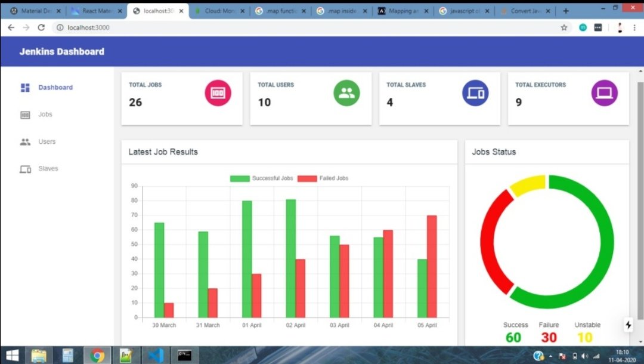Click the Failure count 30
Viewport: 644px width, 364px height.
point(549,338)
